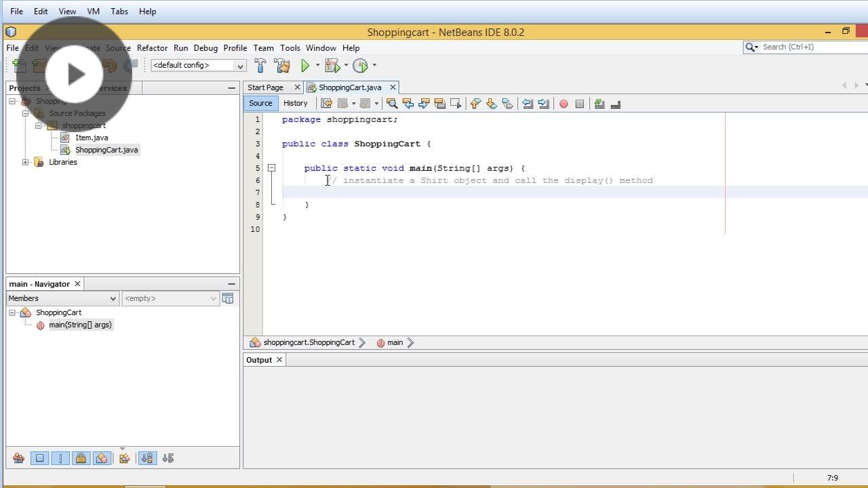Click Toggle Bookmark icon
The image size is (868, 488).
(x=507, y=104)
